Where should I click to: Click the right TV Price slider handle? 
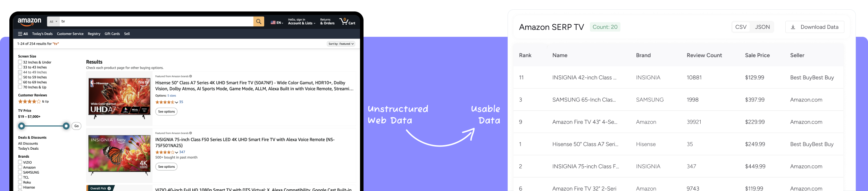click(66, 126)
